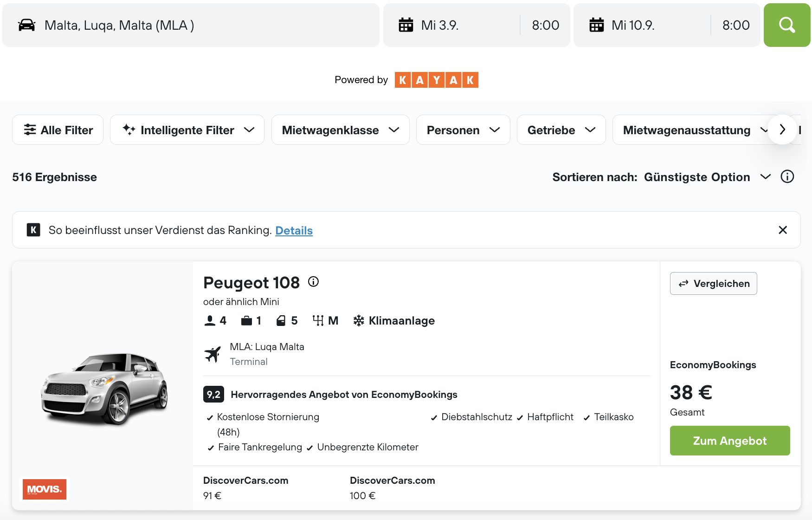812x520 pixels.
Task: Click the sorting info icon
Action: 787,176
